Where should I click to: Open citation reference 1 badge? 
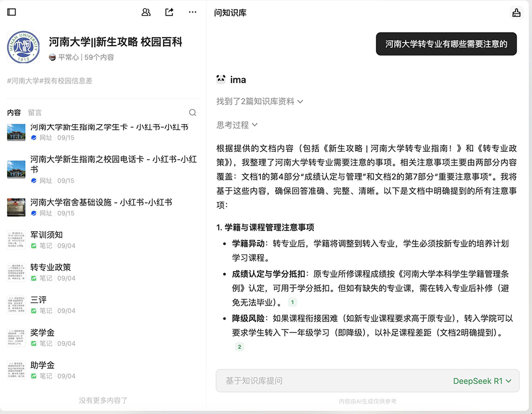pyautogui.click(x=293, y=302)
